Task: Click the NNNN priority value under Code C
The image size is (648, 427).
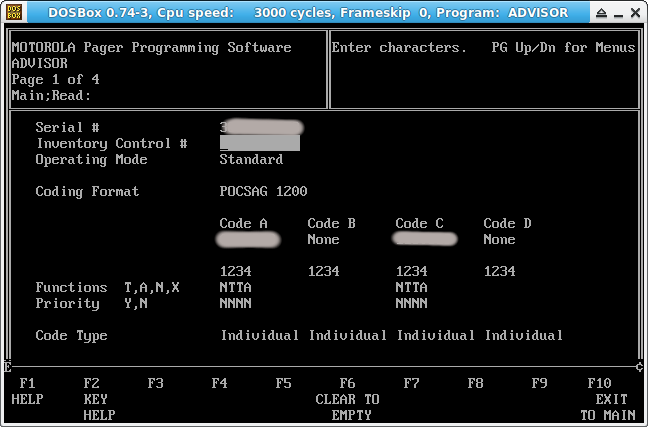Action: [x=411, y=303]
